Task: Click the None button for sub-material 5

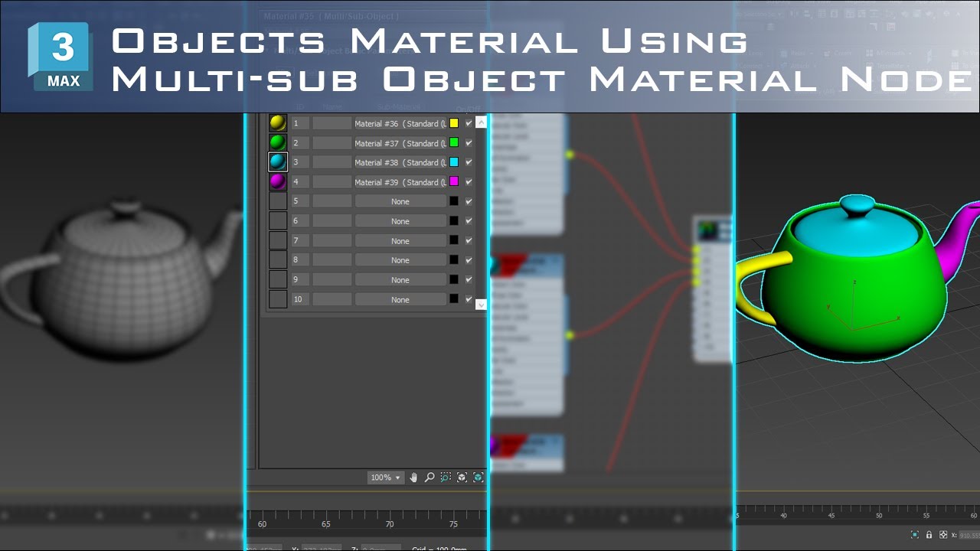Action: tap(400, 201)
